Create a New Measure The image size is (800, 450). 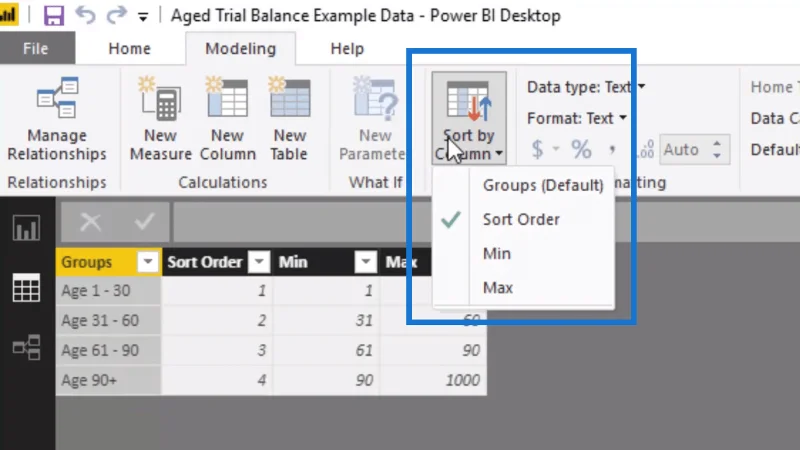pos(160,119)
